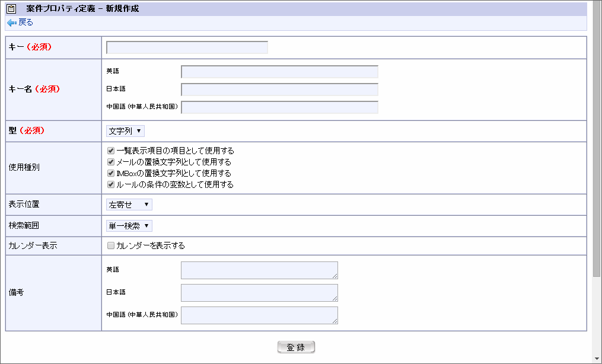This screenshot has width=602, height=364.
Task: Click the 備考 日本語 textarea
Action: pyautogui.click(x=260, y=293)
